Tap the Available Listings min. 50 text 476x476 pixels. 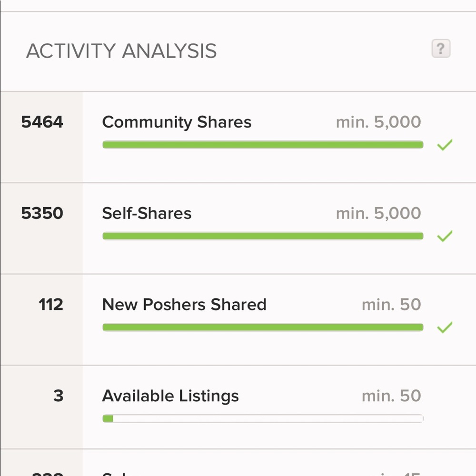(391, 396)
